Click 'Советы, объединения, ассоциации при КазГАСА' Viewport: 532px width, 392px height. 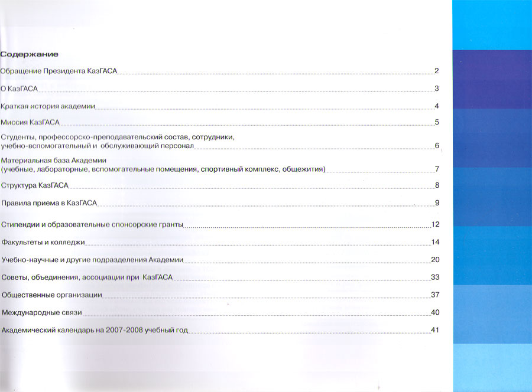pyautogui.click(x=87, y=277)
